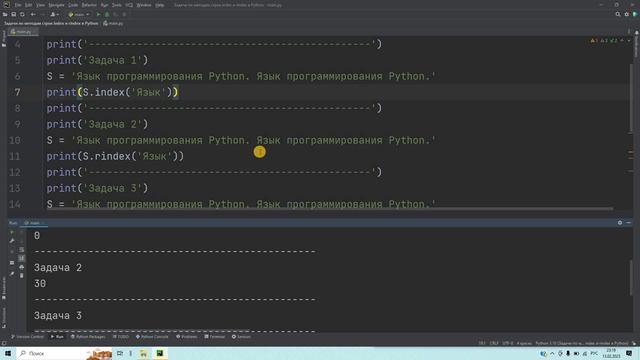Navigate forward with the right arrow icon
Image resolution: width=640 pixels, height=360 pixels.
42,14
